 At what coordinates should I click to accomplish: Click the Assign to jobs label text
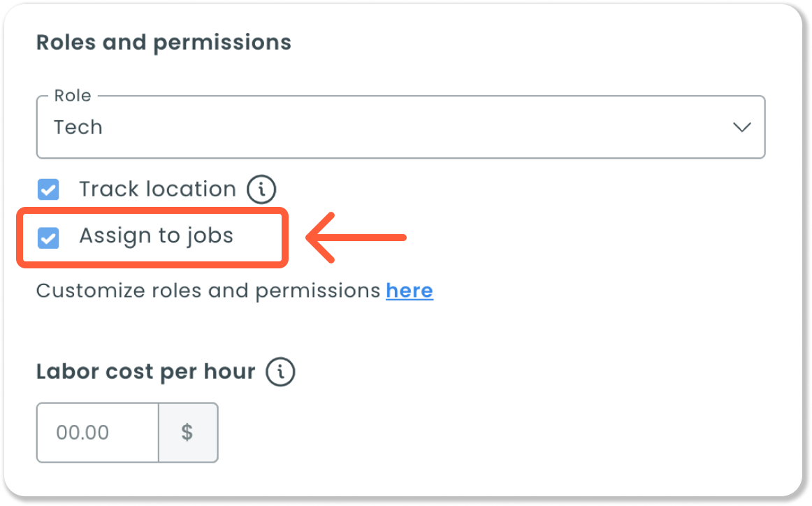[x=156, y=236]
